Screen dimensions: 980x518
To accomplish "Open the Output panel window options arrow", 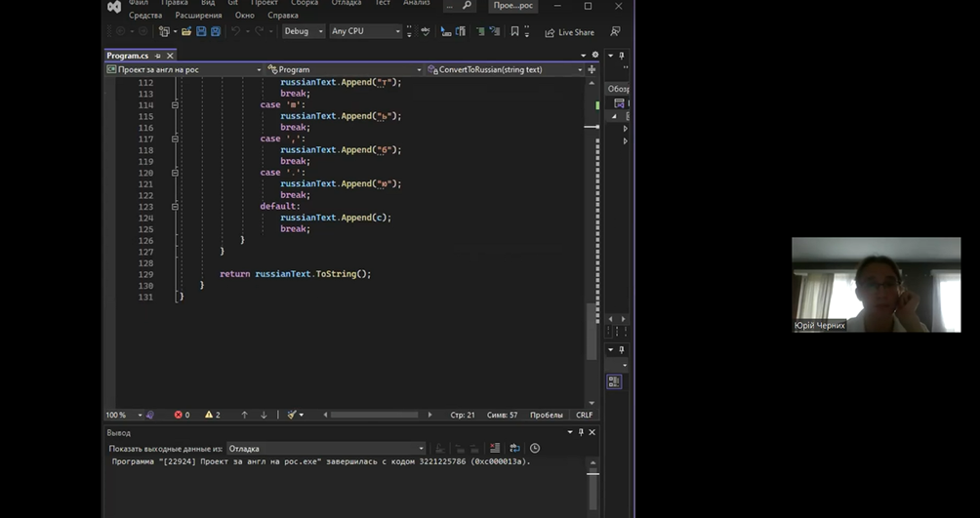I will 570,432.
